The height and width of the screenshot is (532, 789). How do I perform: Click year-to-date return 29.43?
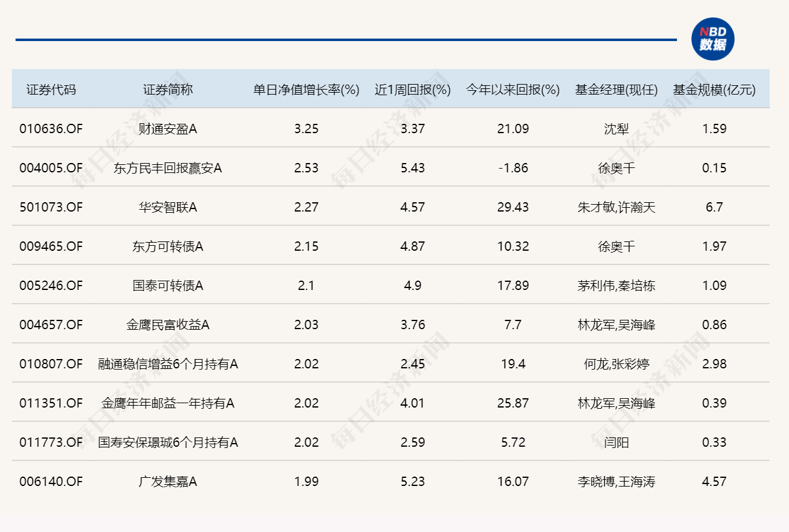click(x=513, y=207)
